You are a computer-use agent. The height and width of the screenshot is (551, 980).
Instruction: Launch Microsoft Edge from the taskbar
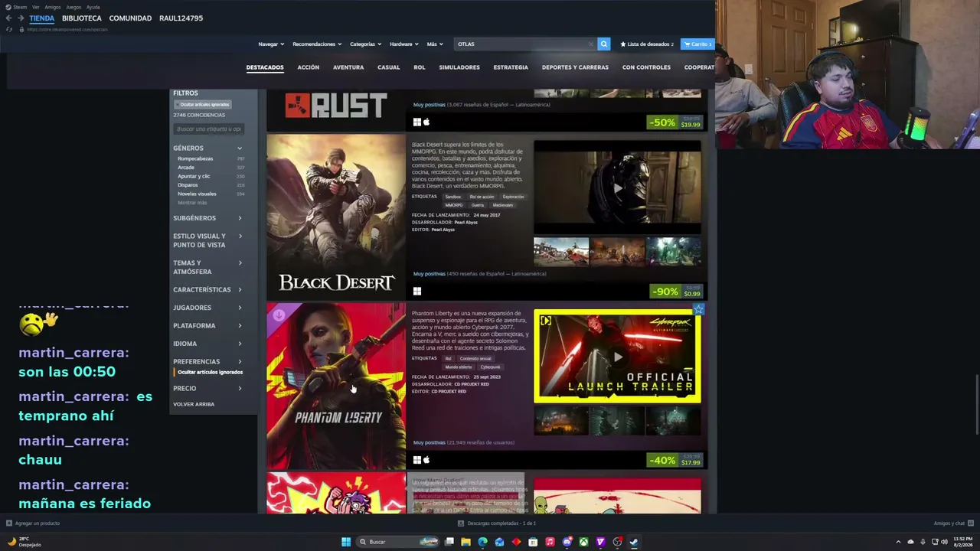tap(482, 542)
